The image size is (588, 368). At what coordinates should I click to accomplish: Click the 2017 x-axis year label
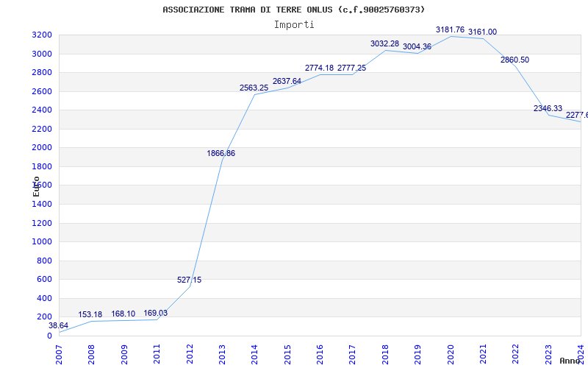pyautogui.click(x=352, y=355)
